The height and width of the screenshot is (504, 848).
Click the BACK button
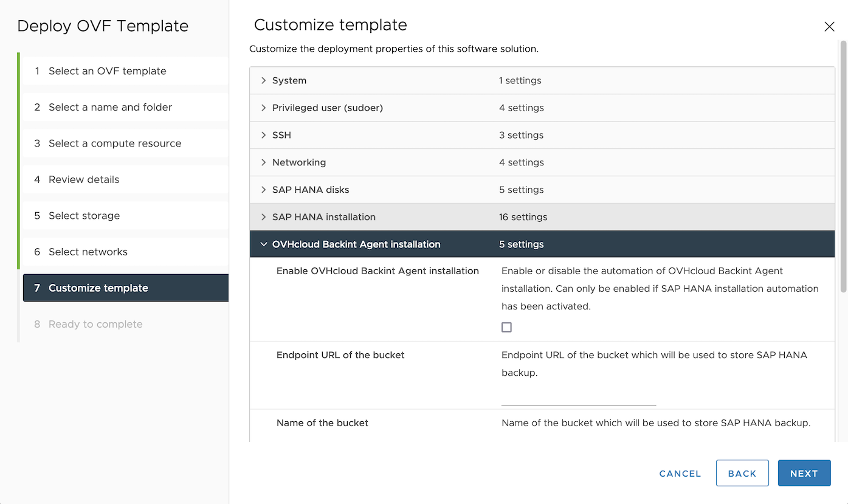coord(742,473)
